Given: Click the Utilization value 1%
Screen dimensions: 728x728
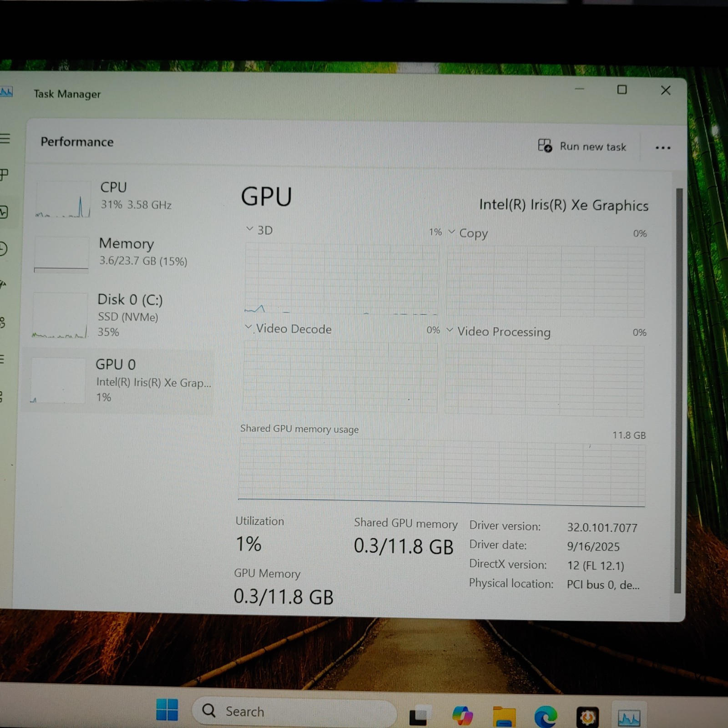Looking at the screenshot, I should (248, 544).
